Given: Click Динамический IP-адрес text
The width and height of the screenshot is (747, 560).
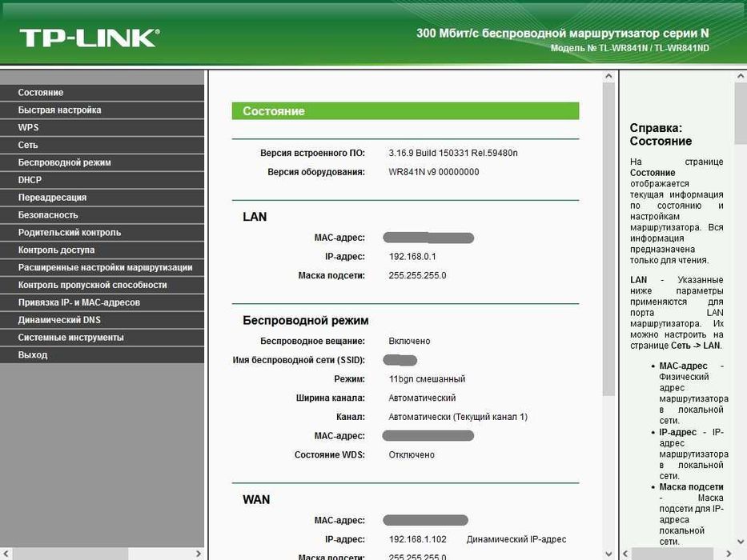Looking at the screenshot, I should [516, 539].
